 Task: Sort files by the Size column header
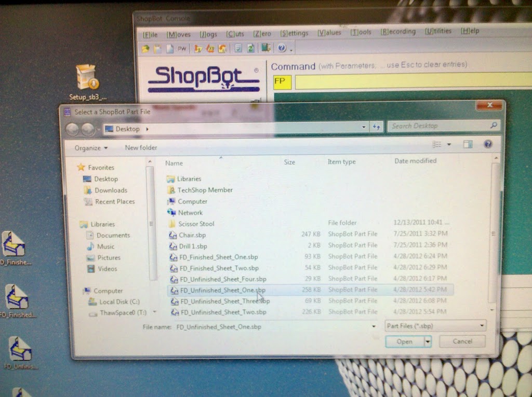pos(289,162)
